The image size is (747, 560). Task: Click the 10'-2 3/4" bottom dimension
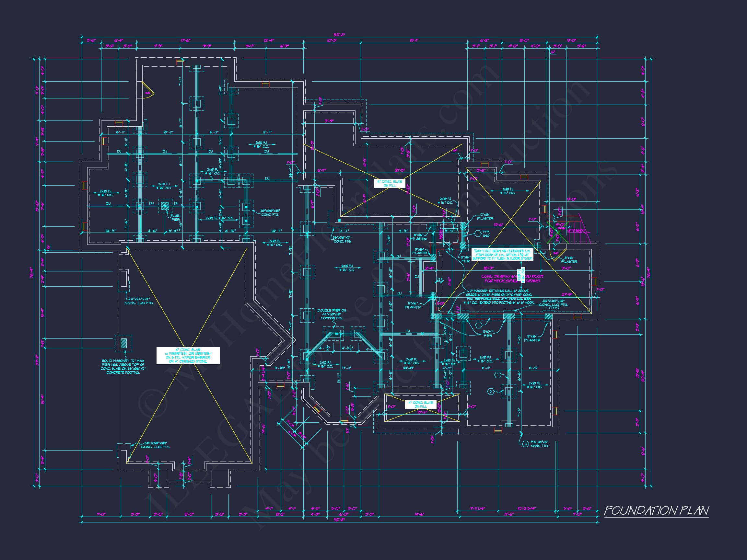coord(527,509)
